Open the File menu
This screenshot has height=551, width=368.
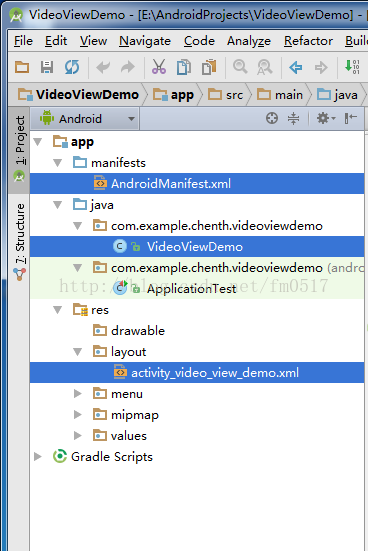pyautogui.click(x=23, y=41)
